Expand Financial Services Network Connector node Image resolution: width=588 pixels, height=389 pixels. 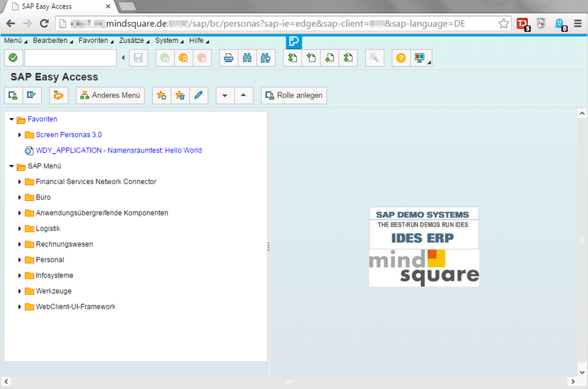click(19, 182)
